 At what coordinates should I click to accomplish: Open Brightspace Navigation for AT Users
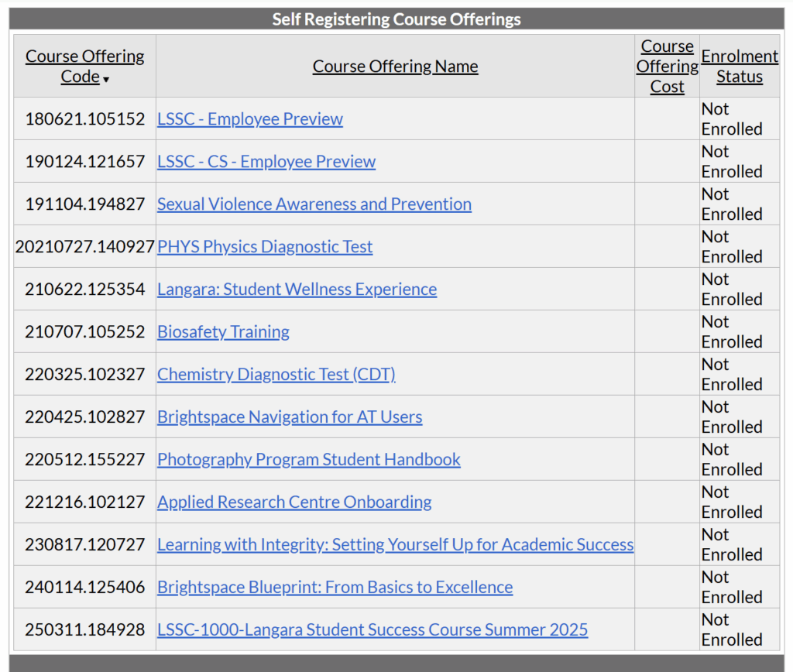click(290, 417)
